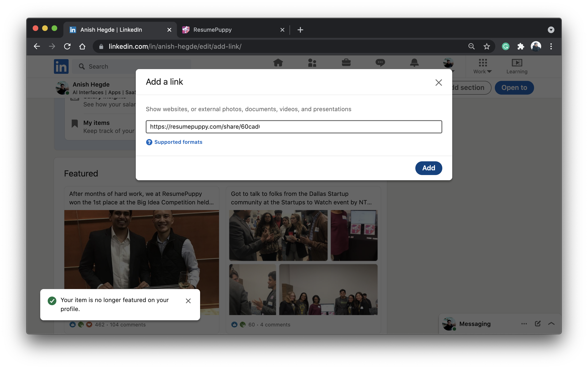The width and height of the screenshot is (588, 369).
Task: Open Messaging more options ellipsis
Action: pyautogui.click(x=524, y=324)
